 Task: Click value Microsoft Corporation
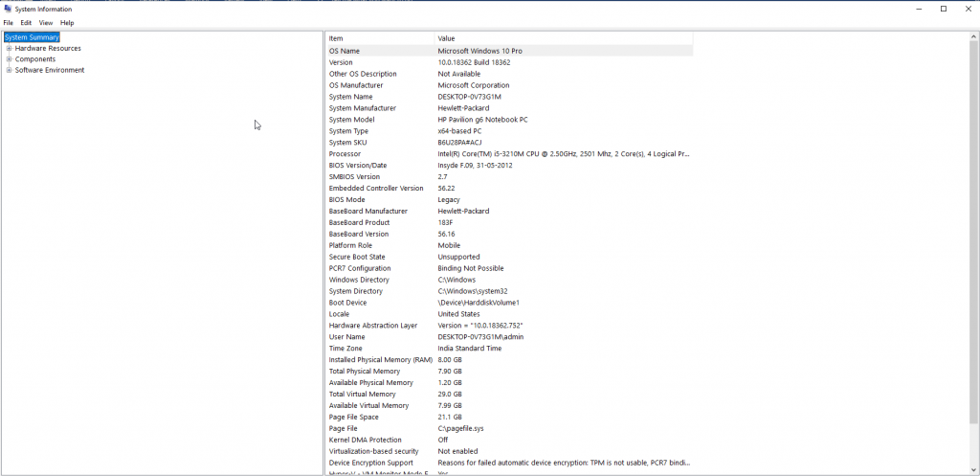473,85
